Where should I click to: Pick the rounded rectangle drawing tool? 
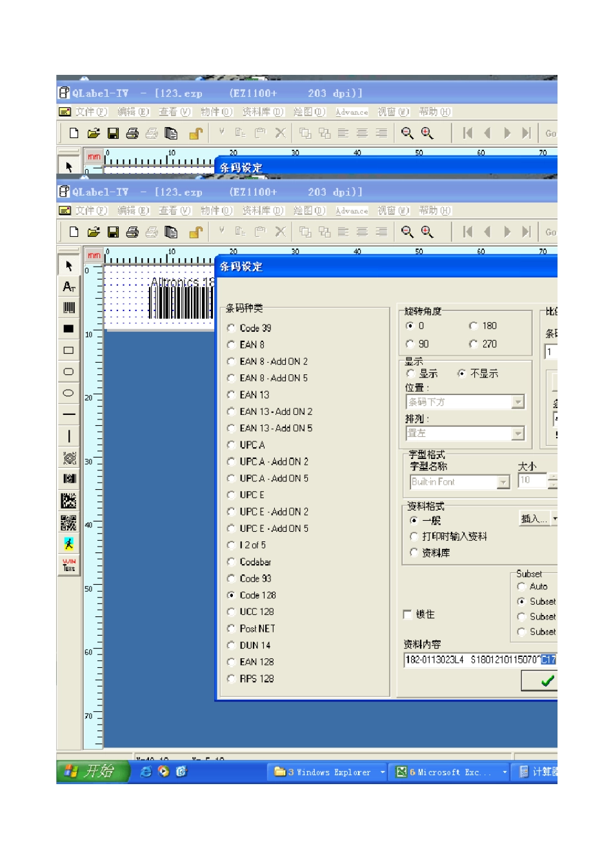[x=68, y=372]
